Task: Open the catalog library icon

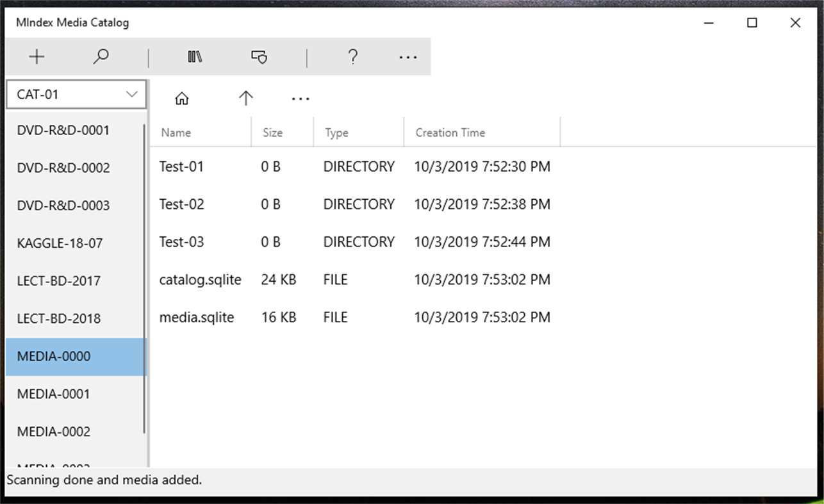Action: click(x=194, y=56)
